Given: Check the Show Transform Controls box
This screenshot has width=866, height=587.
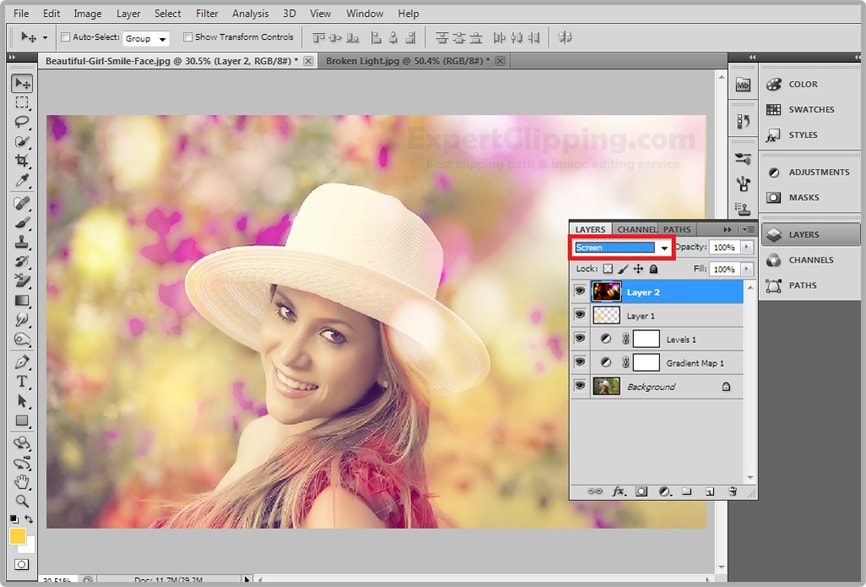Looking at the screenshot, I should click(x=188, y=38).
